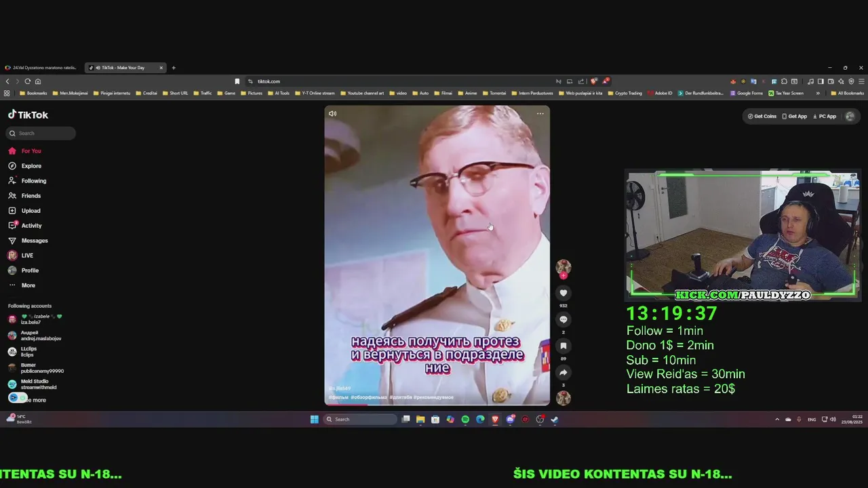
Task: Open Friends in the sidebar
Action: click(x=31, y=196)
